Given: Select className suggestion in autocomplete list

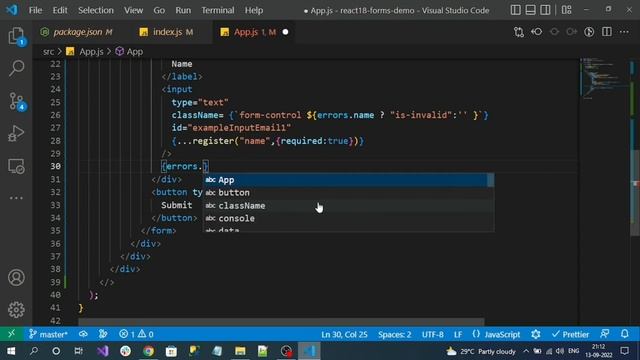Looking at the screenshot, I should pos(346,206).
